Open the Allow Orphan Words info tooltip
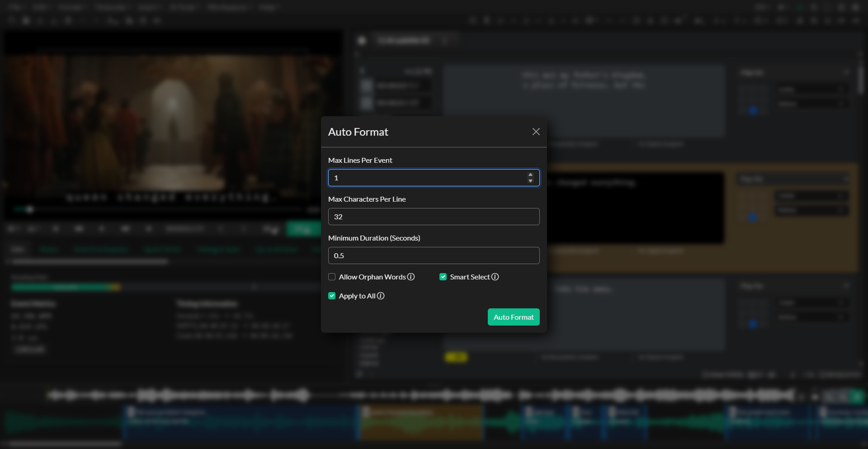The image size is (868, 449). point(411,277)
